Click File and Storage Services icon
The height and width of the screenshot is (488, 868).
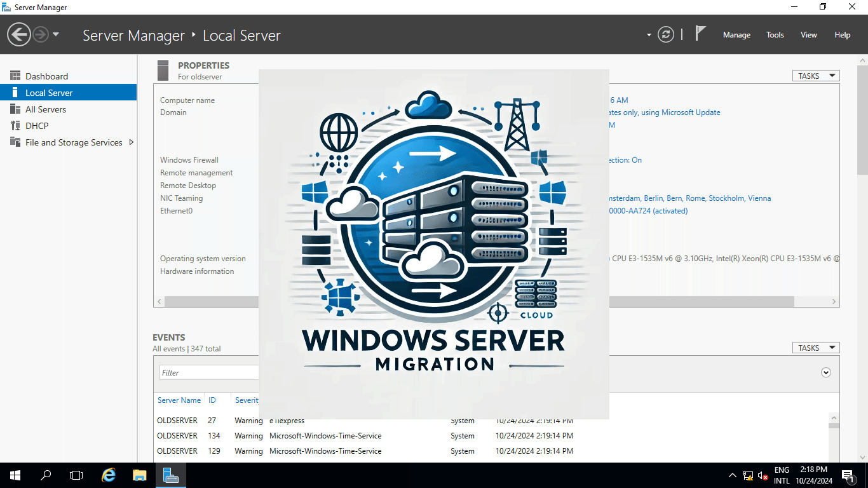coord(15,142)
